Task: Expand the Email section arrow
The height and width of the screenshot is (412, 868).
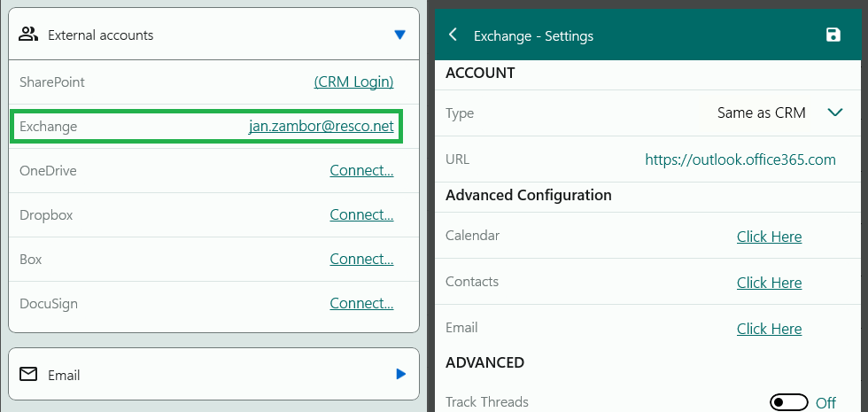Action: point(400,375)
